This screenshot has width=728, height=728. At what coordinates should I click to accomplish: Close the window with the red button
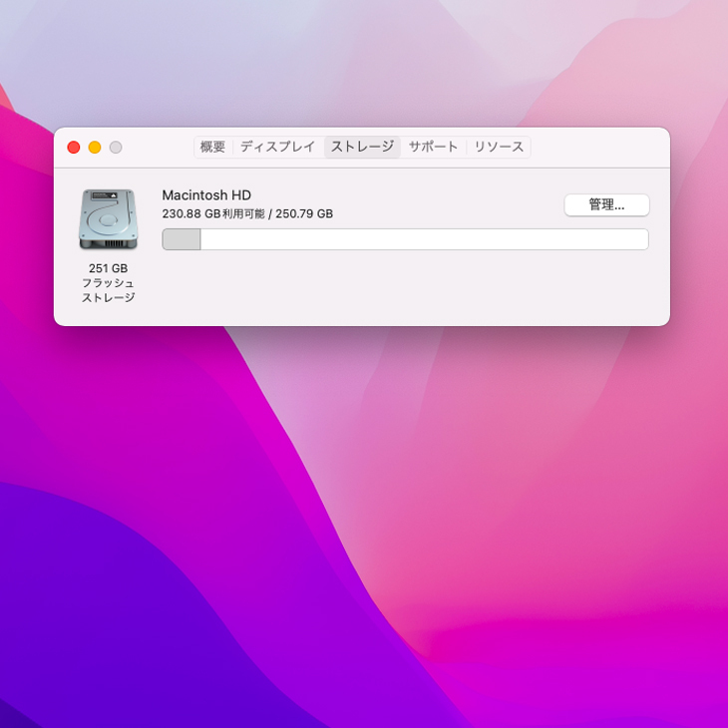(74, 148)
